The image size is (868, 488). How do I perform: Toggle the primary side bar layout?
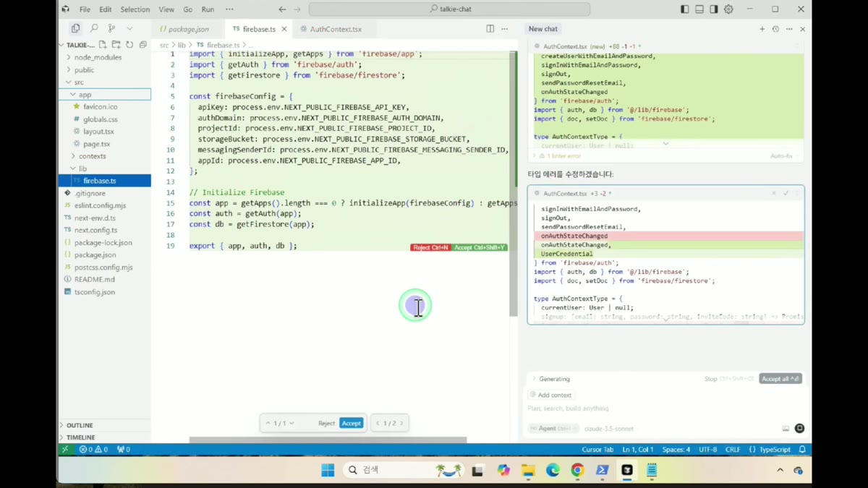click(x=685, y=9)
